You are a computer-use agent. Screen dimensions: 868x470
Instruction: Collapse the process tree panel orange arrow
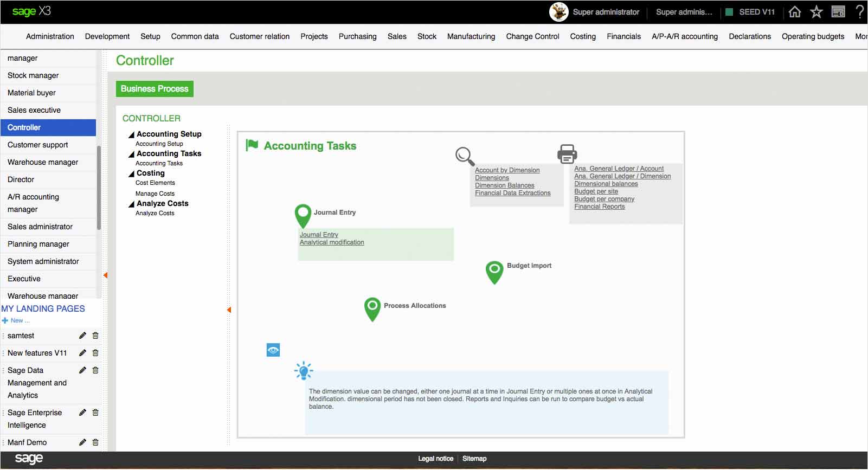(229, 310)
